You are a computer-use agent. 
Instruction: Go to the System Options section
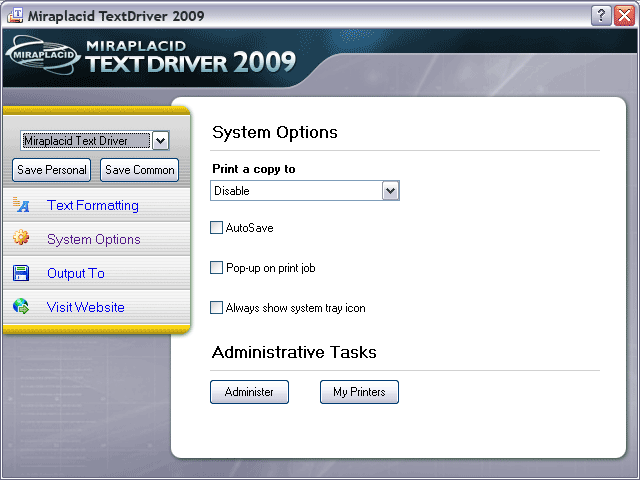(93, 239)
